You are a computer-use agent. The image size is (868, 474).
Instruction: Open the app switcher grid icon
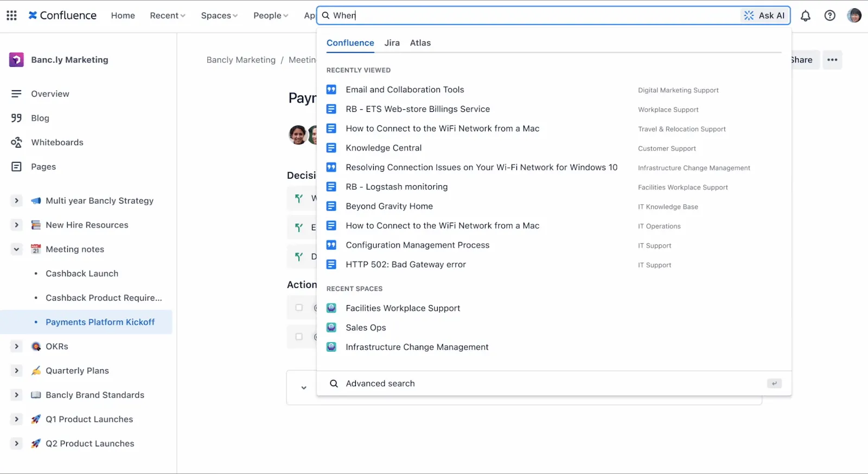pos(11,15)
